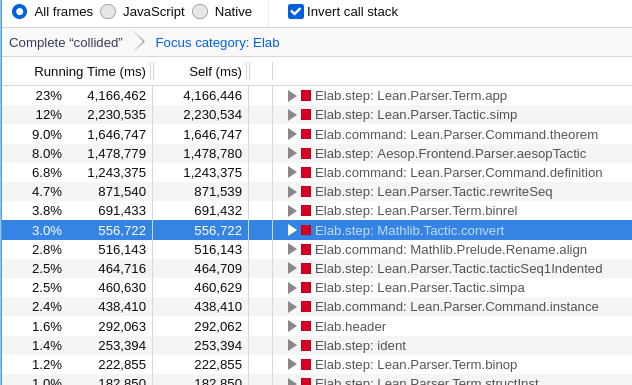Expand the Mathlib.Prelude.Rename.align row
Image resolution: width=632 pixels, height=385 pixels.
tap(292, 250)
